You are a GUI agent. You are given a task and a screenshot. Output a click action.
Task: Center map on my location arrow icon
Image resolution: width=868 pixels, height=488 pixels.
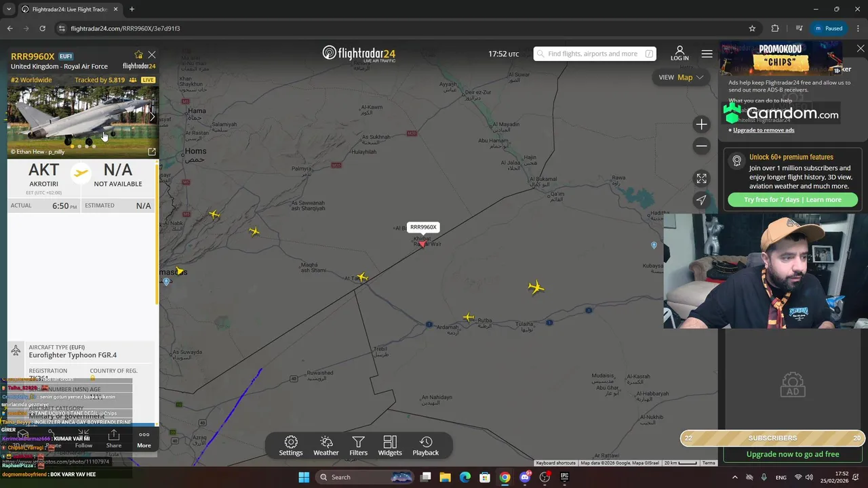click(x=701, y=200)
